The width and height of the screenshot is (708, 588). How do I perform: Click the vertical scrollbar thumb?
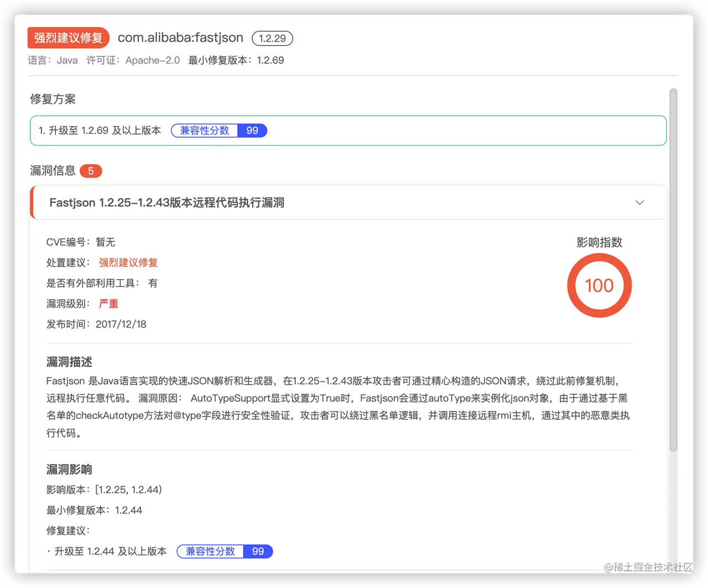tap(673, 270)
